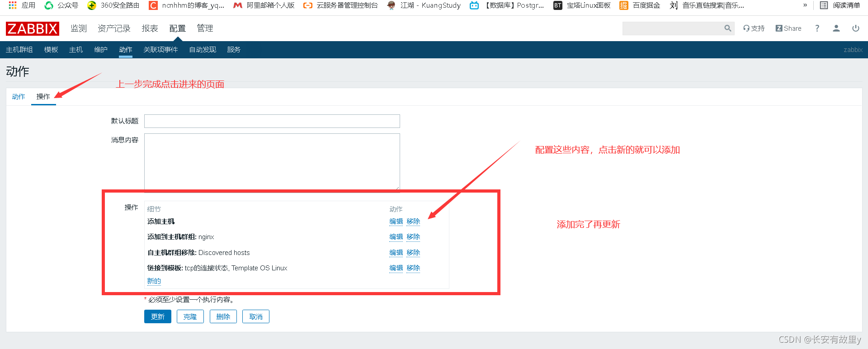Remove the 自主机群组移除 Discovered hosts operation
The image size is (868, 349).
click(413, 253)
